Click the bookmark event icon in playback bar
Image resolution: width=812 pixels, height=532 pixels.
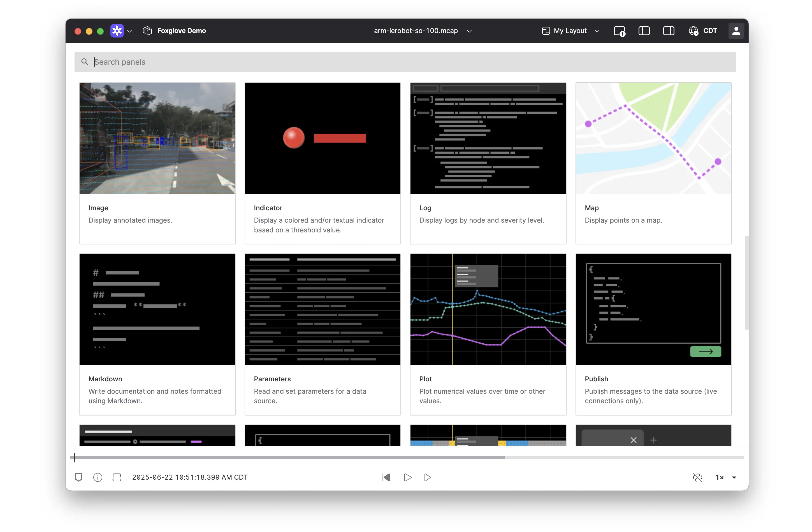78,477
